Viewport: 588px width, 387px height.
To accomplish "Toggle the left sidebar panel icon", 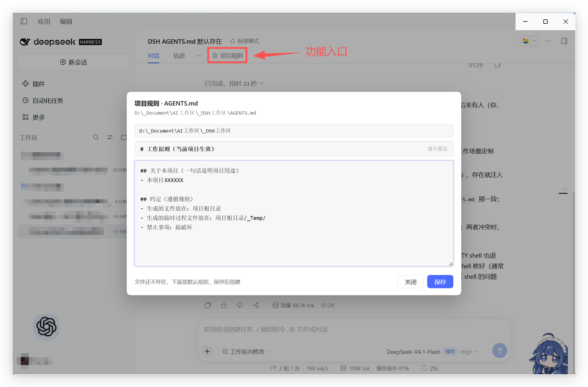I will tap(24, 21).
